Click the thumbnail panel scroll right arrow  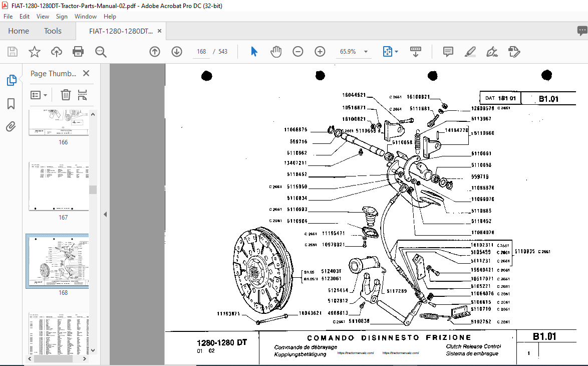(x=84, y=359)
